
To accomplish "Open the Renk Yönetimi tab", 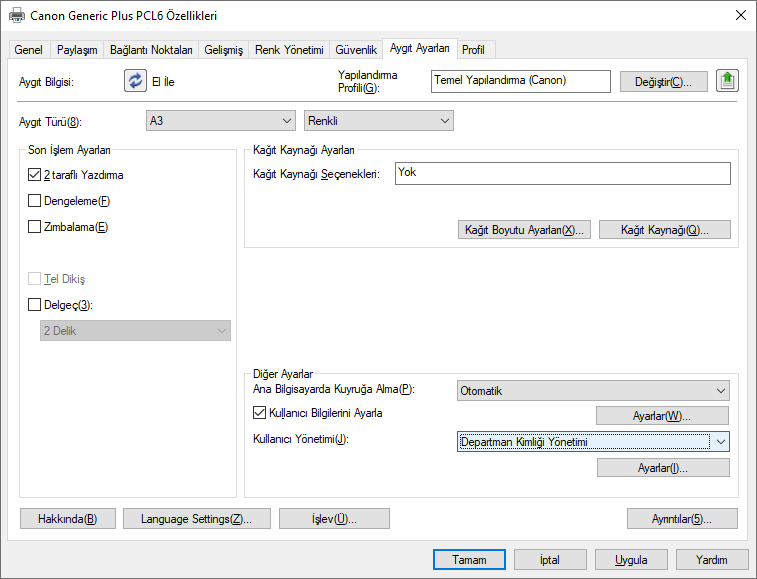I will 289,50.
